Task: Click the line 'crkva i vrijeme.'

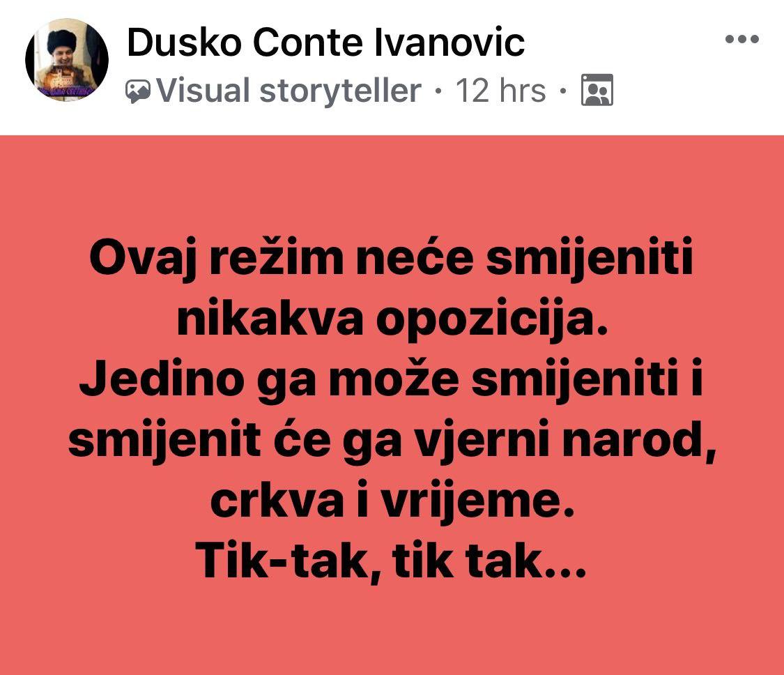Action: [x=392, y=501]
